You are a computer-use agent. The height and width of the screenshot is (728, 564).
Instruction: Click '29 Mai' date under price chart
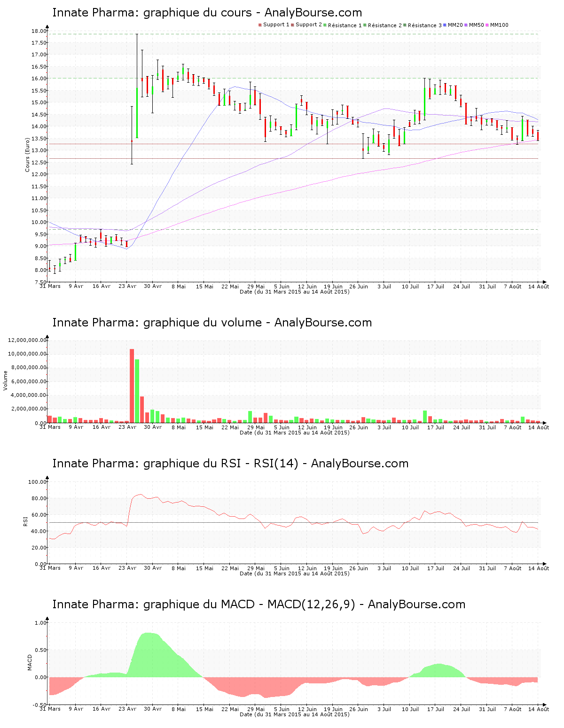click(256, 287)
